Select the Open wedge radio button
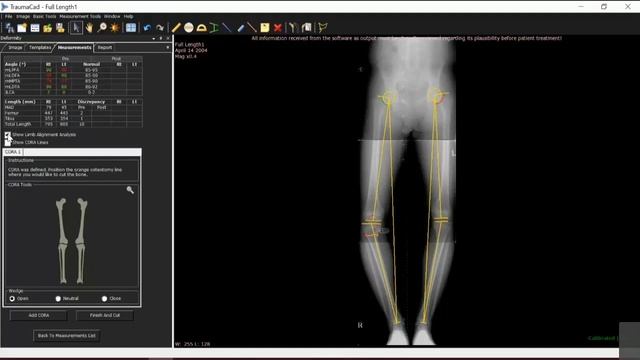Image resolution: width=640 pixels, height=360 pixels. coord(12,299)
